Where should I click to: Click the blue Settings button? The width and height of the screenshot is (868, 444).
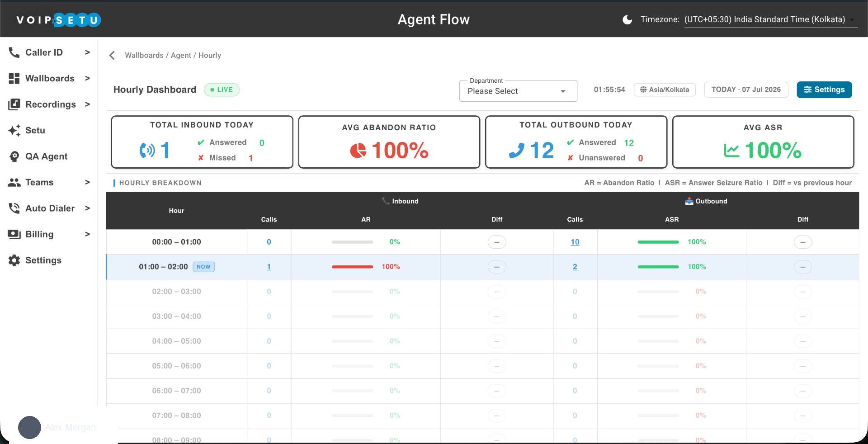tap(824, 90)
